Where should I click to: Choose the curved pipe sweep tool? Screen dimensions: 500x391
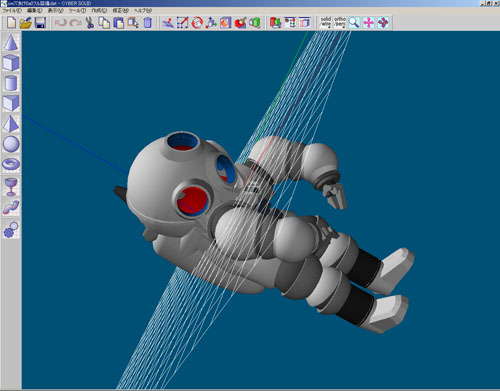[11, 207]
